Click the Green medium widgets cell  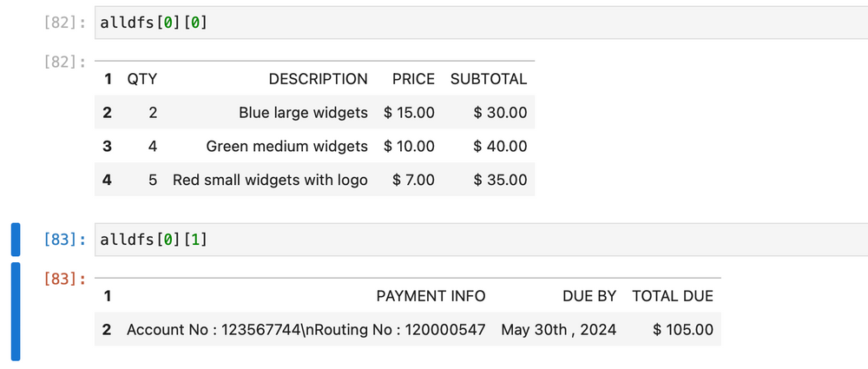(x=286, y=147)
